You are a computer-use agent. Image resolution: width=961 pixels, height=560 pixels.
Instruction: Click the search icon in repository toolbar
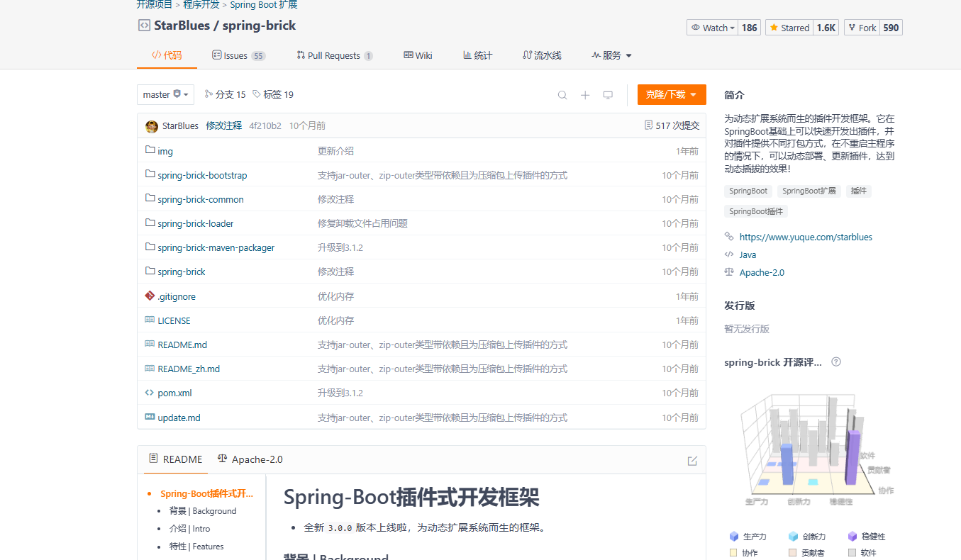tap(562, 95)
